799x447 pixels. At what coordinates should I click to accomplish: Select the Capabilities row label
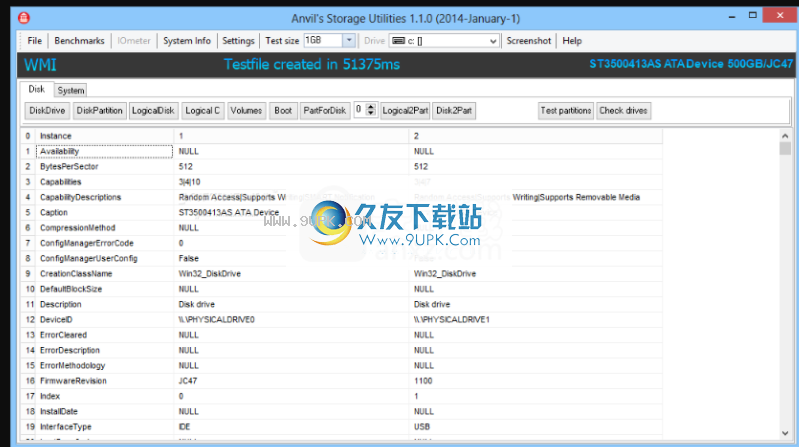tap(61, 182)
